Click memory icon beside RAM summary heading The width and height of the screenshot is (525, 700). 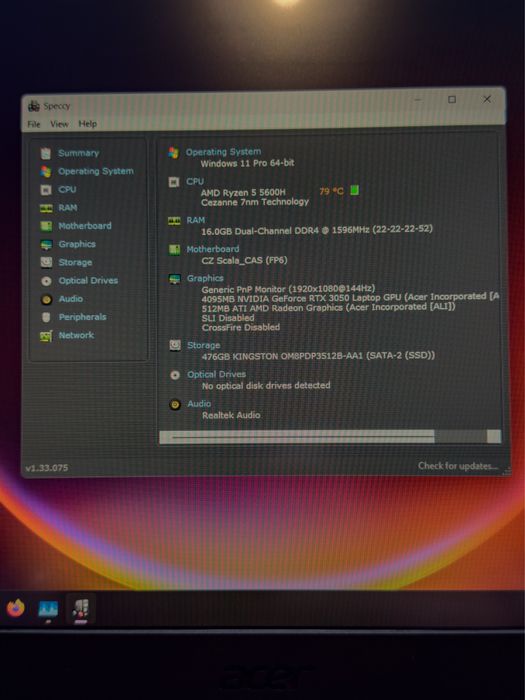coord(174,221)
